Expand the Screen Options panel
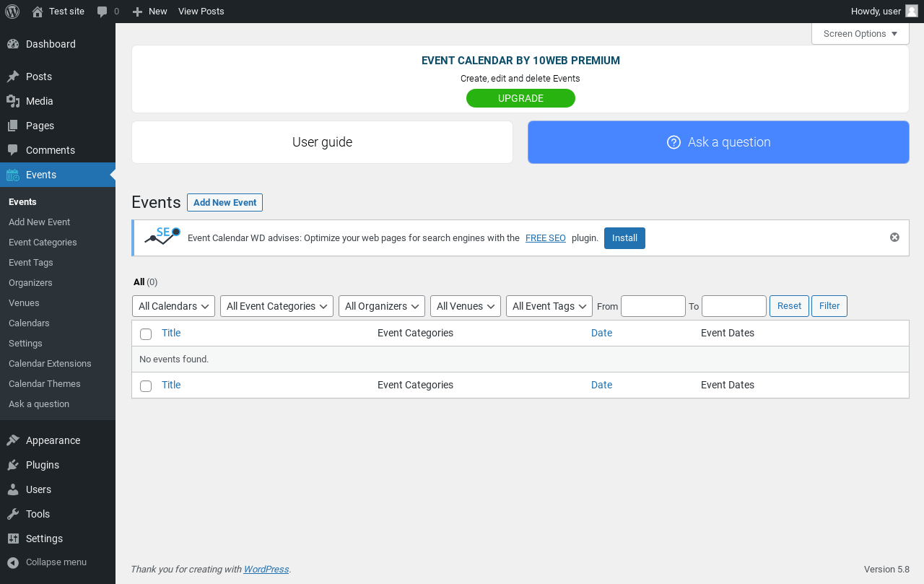Image resolution: width=924 pixels, height=584 pixels. [x=860, y=34]
